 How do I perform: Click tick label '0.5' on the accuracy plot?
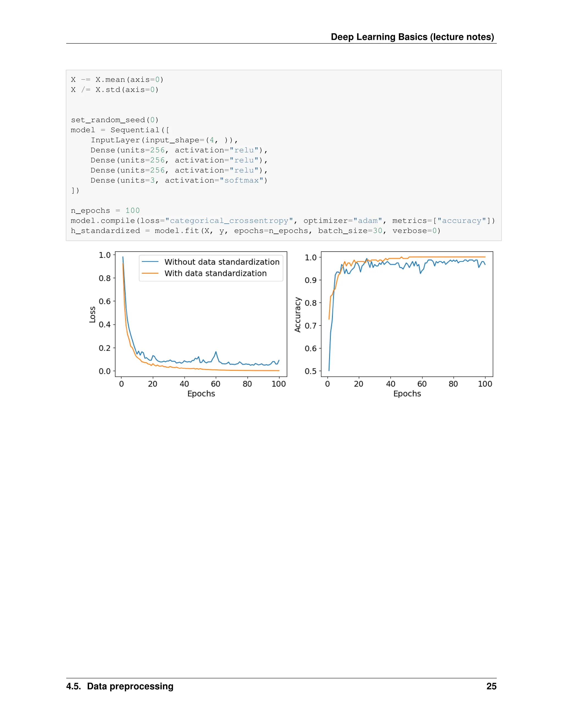point(311,371)
